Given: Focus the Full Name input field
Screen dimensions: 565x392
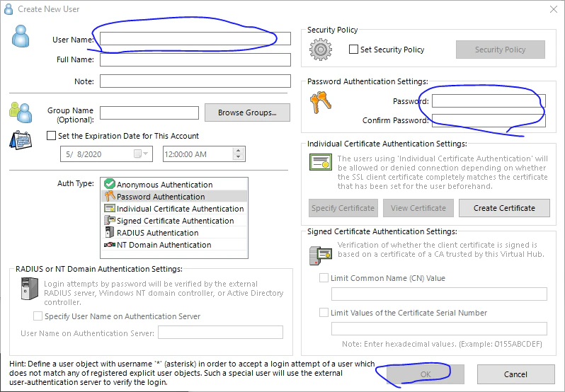Looking at the screenshot, I should pos(195,59).
